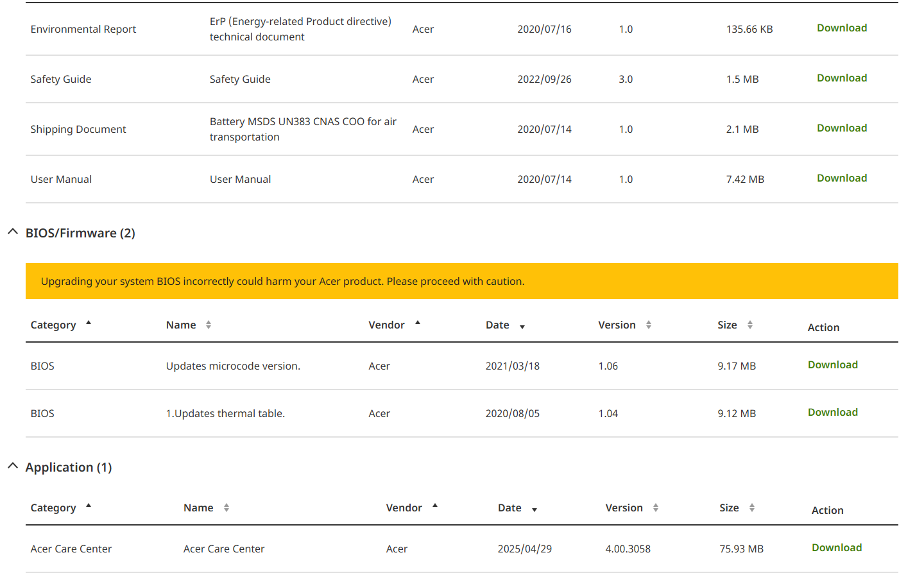Image resolution: width=924 pixels, height=573 pixels.
Task: Select the 2021/03/18 date cell
Action: point(512,366)
